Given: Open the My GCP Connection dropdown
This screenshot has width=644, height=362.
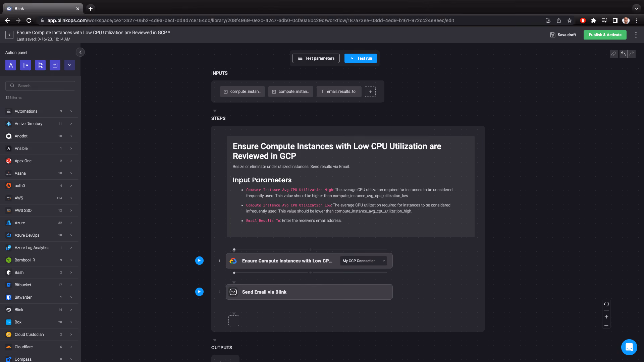Looking at the screenshot, I should coord(364,261).
